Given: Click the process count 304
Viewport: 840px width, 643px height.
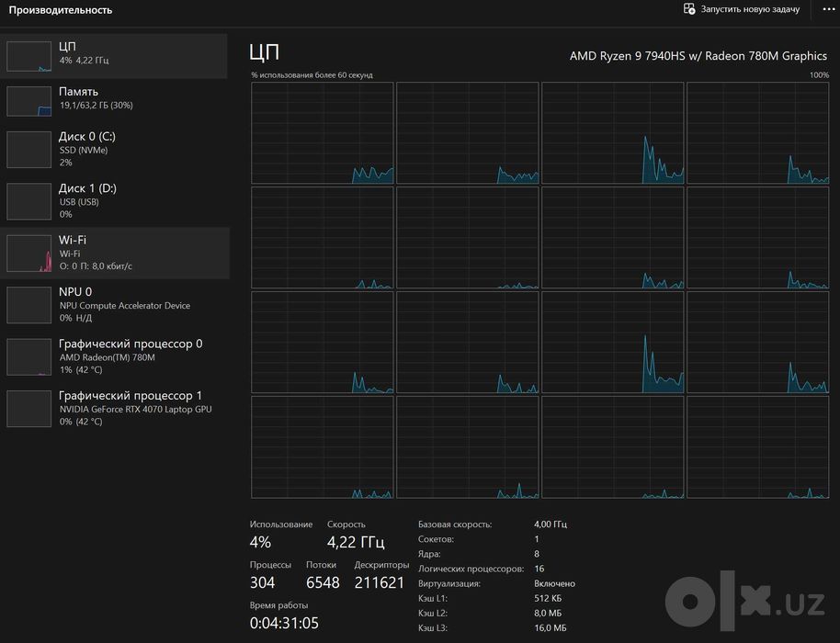Looking at the screenshot, I should [262, 582].
